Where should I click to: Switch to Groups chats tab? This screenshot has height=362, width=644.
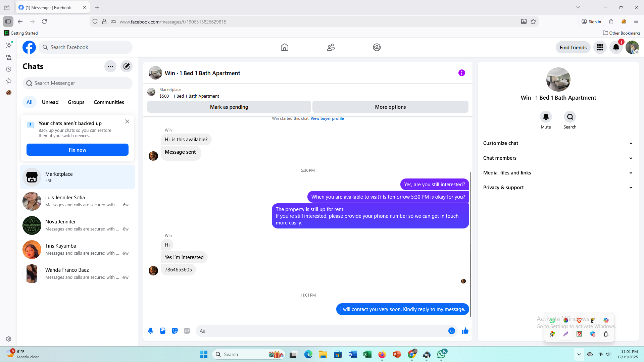point(76,102)
